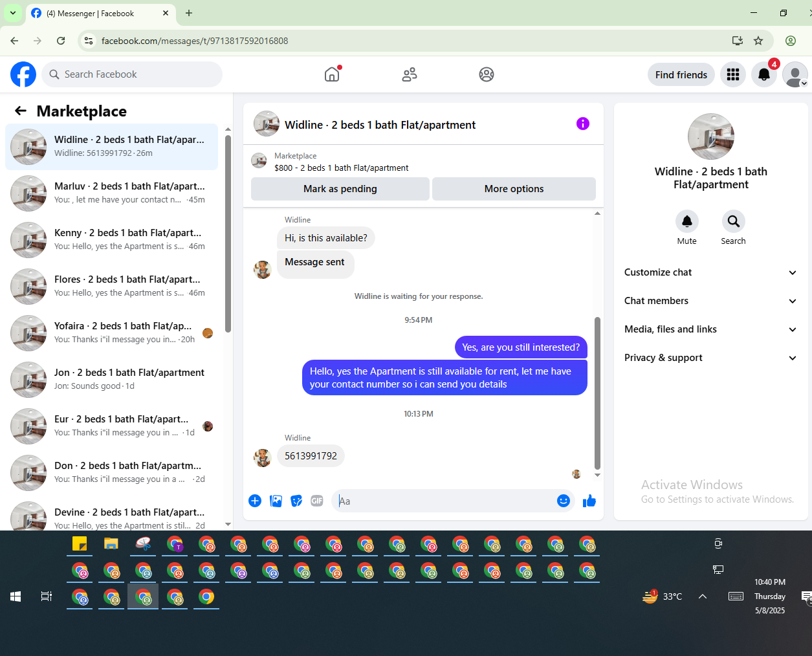Click the browser reload icon
Screen dimensions: 812x656
[x=61, y=41]
